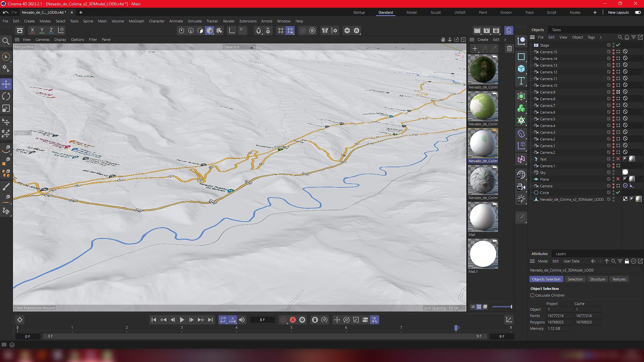This screenshot has width=644, height=362.
Task: Click the attribute manager lock icon
Action: click(627, 261)
